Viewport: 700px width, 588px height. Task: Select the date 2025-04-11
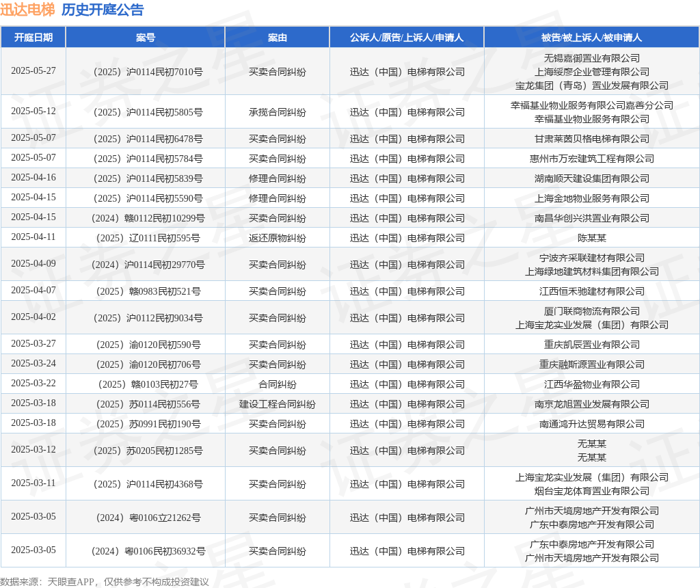[x=33, y=237]
